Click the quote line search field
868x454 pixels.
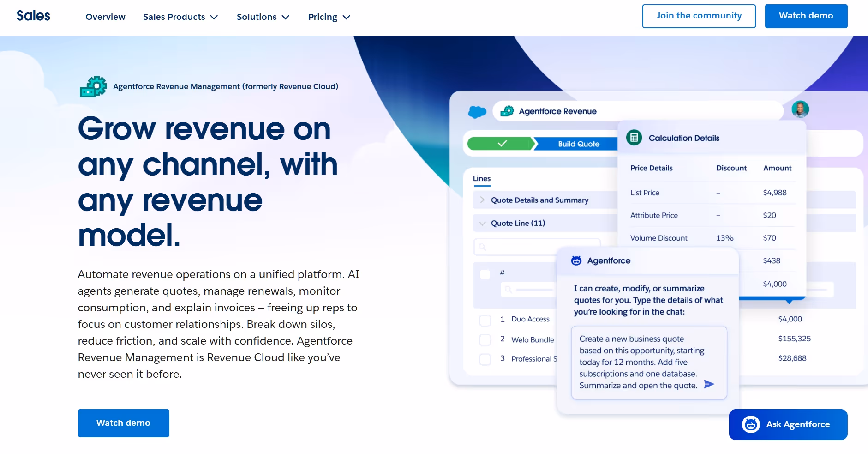[x=537, y=247]
